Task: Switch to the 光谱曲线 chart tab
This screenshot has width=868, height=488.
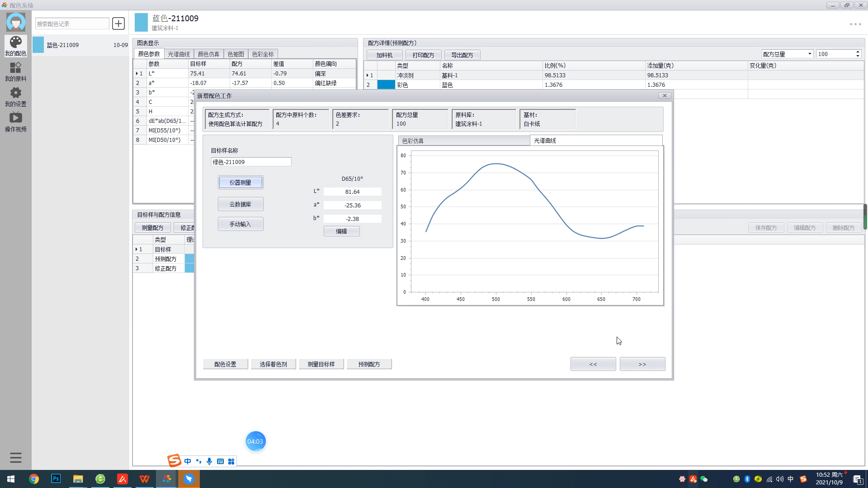Action: (179, 54)
